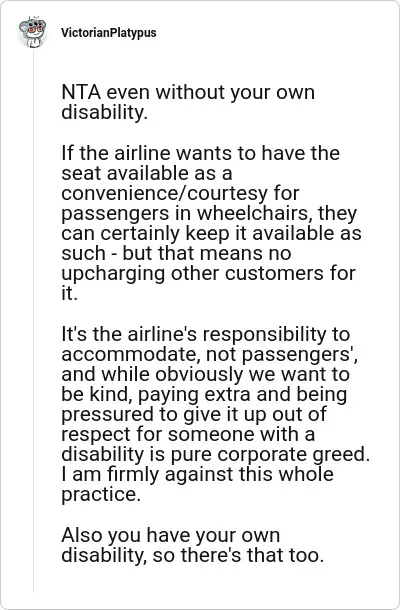This screenshot has height=610, width=400.
Task: Click the "pressured to give it up out of" line
Action: [x=194, y=415]
